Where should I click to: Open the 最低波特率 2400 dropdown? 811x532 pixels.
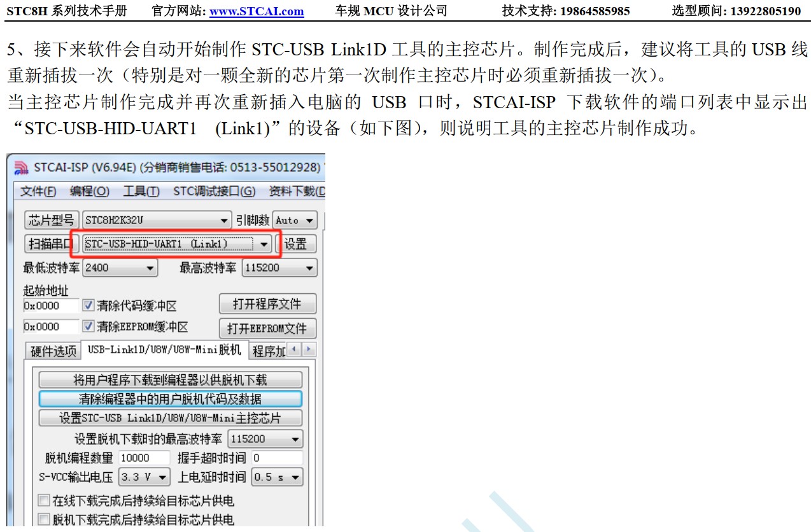coord(120,268)
